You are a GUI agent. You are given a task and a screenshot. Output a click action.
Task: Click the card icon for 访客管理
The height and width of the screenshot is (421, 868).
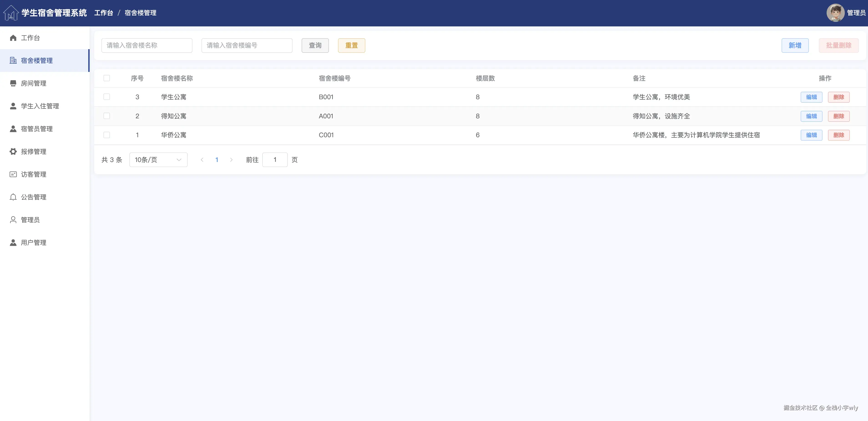coord(13,174)
